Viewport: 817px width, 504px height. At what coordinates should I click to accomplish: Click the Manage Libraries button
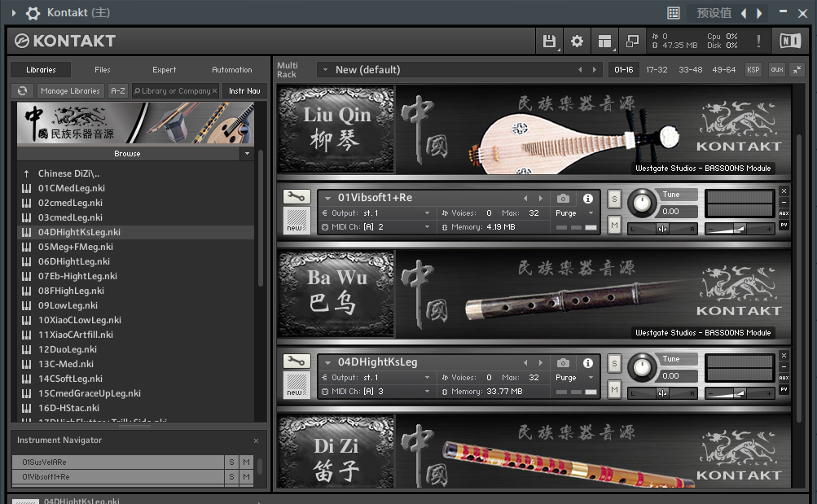(71, 91)
